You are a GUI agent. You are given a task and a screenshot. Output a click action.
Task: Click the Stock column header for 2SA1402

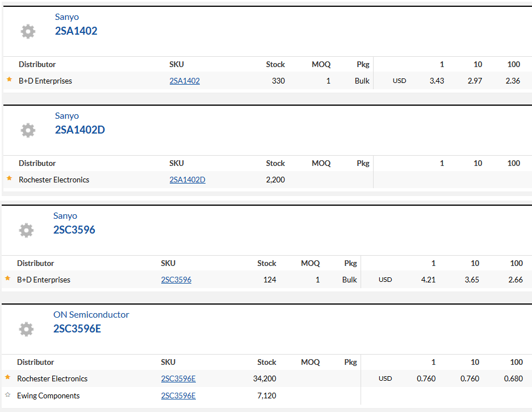point(275,65)
